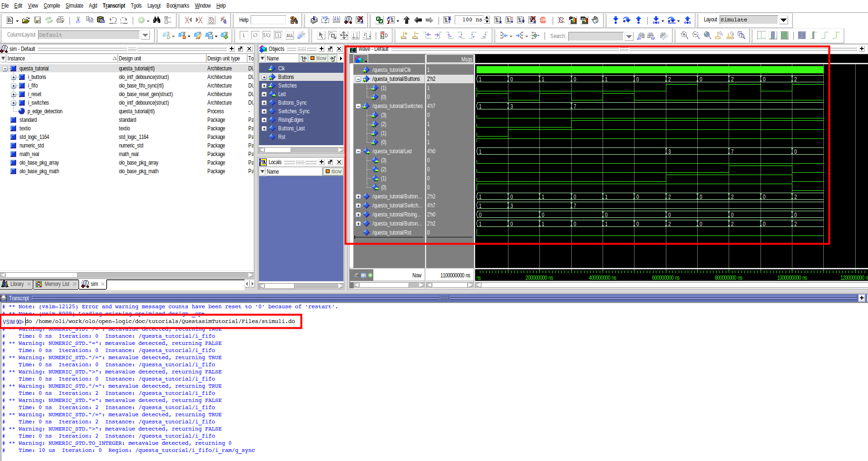Expand the i_fifo instance

[14, 86]
